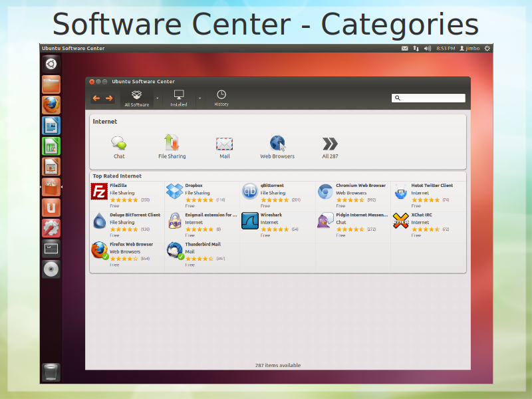Click the FileZilla title text

118,186
